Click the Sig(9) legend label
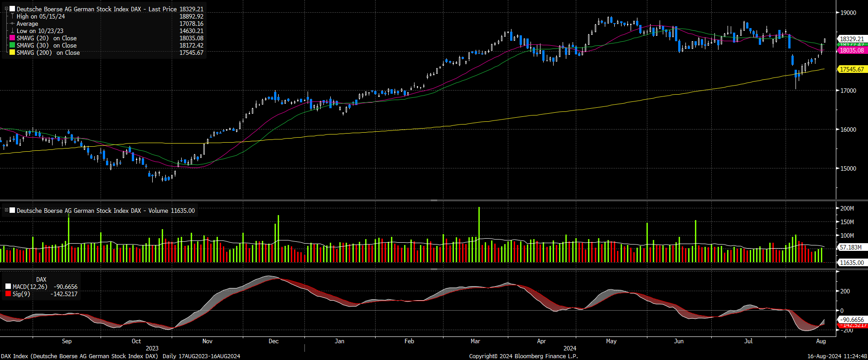Viewport: 868px width, 360px height. click(21, 294)
